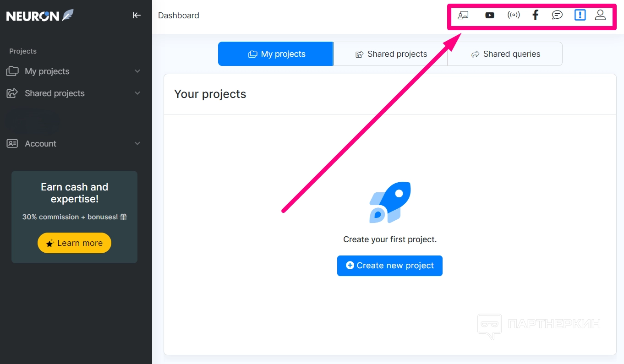This screenshot has width=624, height=364.
Task: Open Account in the sidebar
Action: click(x=40, y=144)
